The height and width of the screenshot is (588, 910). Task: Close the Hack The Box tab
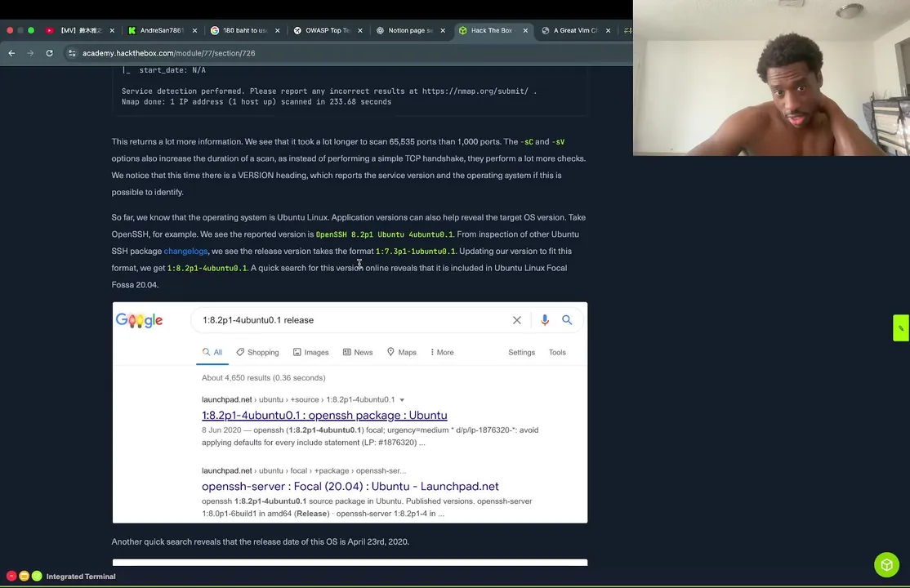click(525, 30)
